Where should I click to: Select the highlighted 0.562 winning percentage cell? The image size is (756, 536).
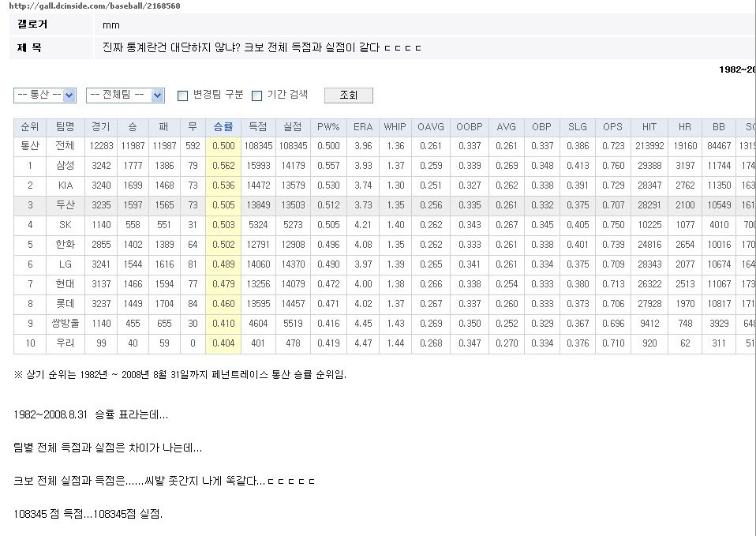pyautogui.click(x=224, y=167)
